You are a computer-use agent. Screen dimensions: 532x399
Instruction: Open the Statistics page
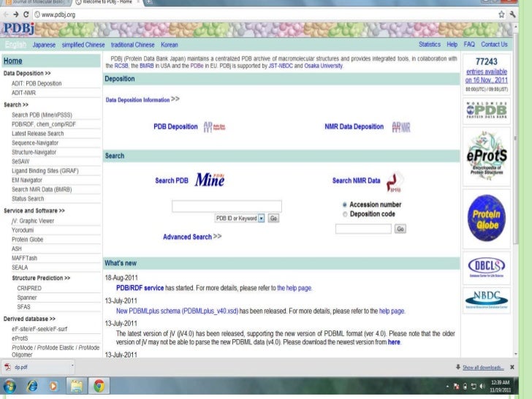430,45
